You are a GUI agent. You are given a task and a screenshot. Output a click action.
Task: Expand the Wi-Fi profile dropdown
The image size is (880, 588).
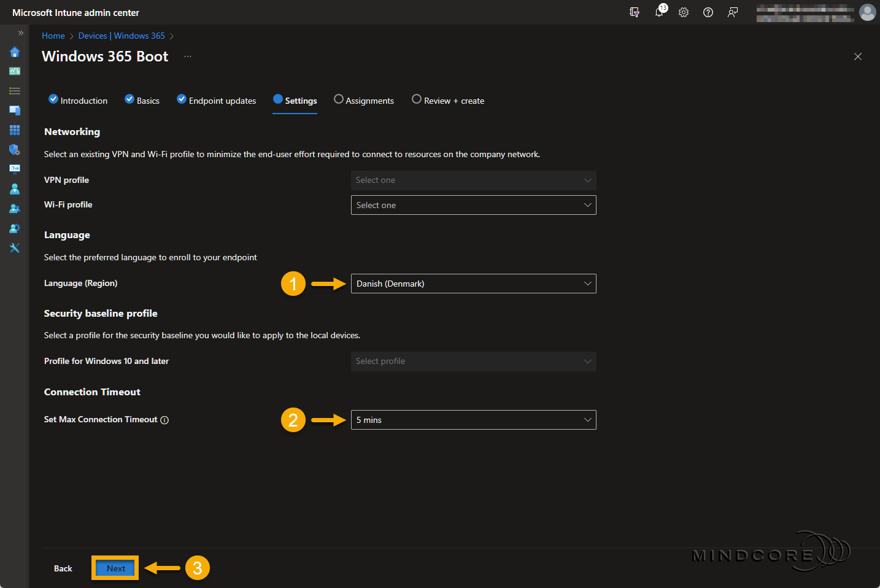pyautogui.click(x=473, y=205)
